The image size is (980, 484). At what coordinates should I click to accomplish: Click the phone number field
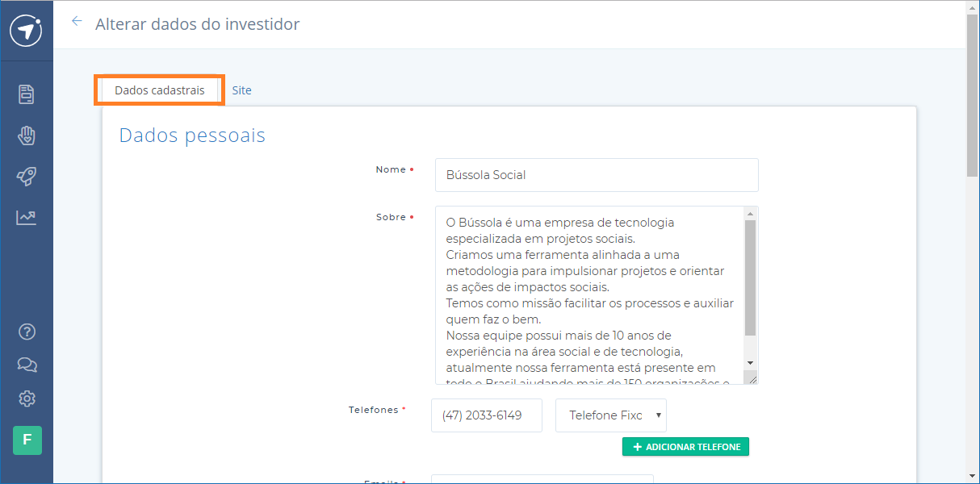coord(487,415)
